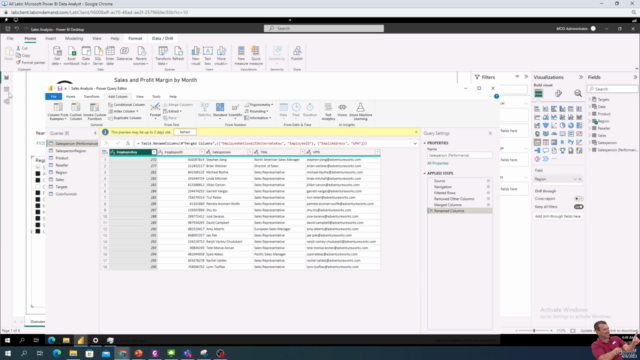Open the Analytics pane magnifier icon

tap(578, 93)
